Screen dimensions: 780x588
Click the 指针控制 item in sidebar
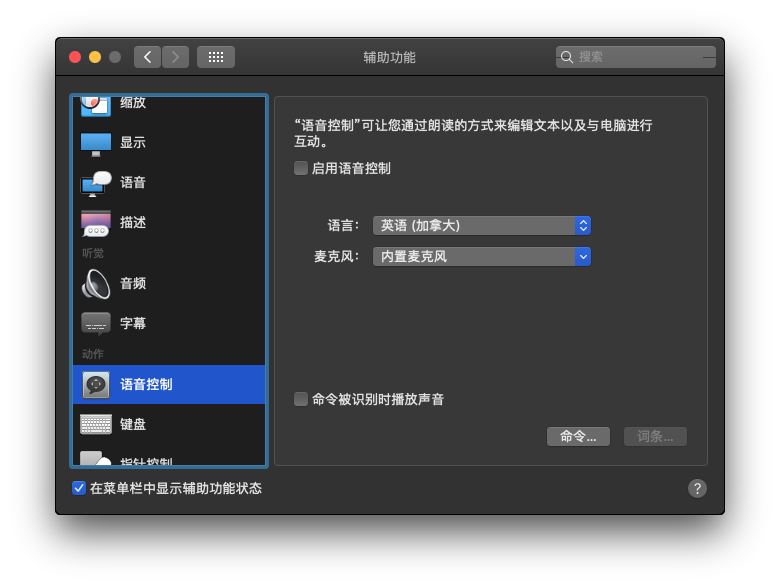point(146,461)
